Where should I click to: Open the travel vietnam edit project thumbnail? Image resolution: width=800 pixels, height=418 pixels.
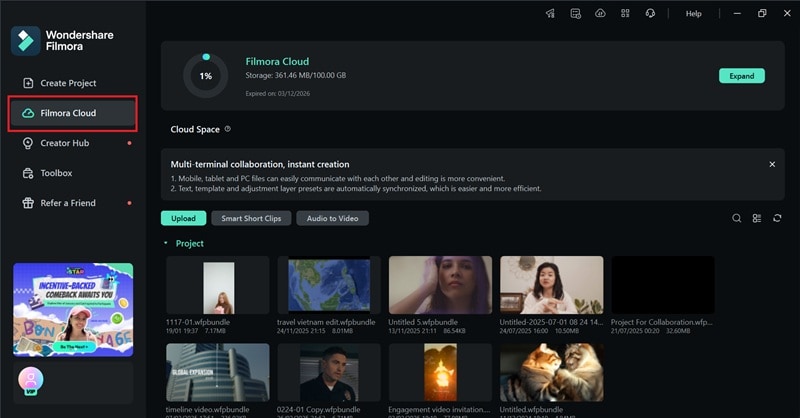[329, 285]
